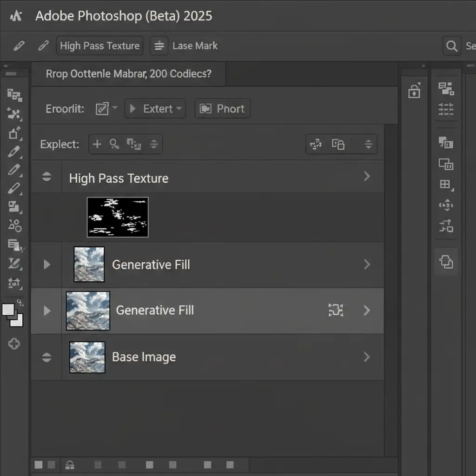The height and width of the screenshot is (476, 476).
Task: Select the lock icon above the right panel
Action: (x=414, y=91)
